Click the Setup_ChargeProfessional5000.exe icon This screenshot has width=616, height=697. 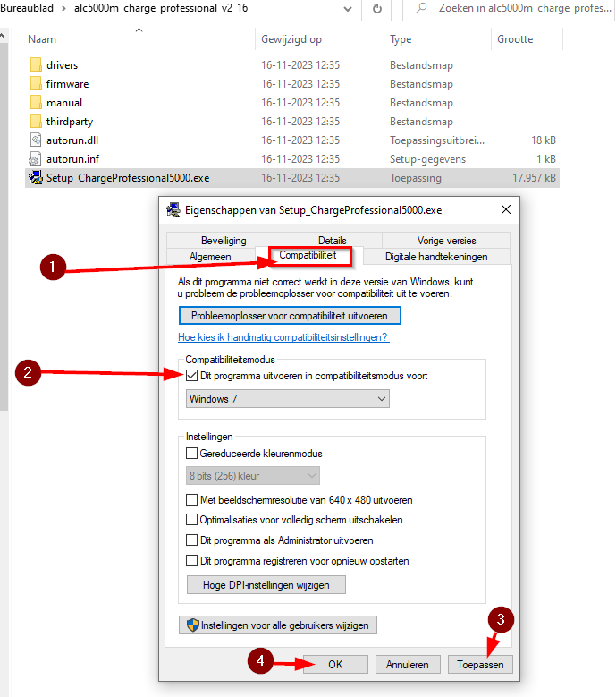click(x=36, y=178)
